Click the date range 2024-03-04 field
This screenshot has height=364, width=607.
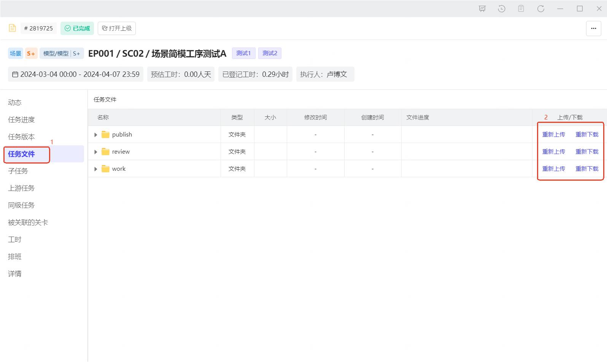[76, 75]
